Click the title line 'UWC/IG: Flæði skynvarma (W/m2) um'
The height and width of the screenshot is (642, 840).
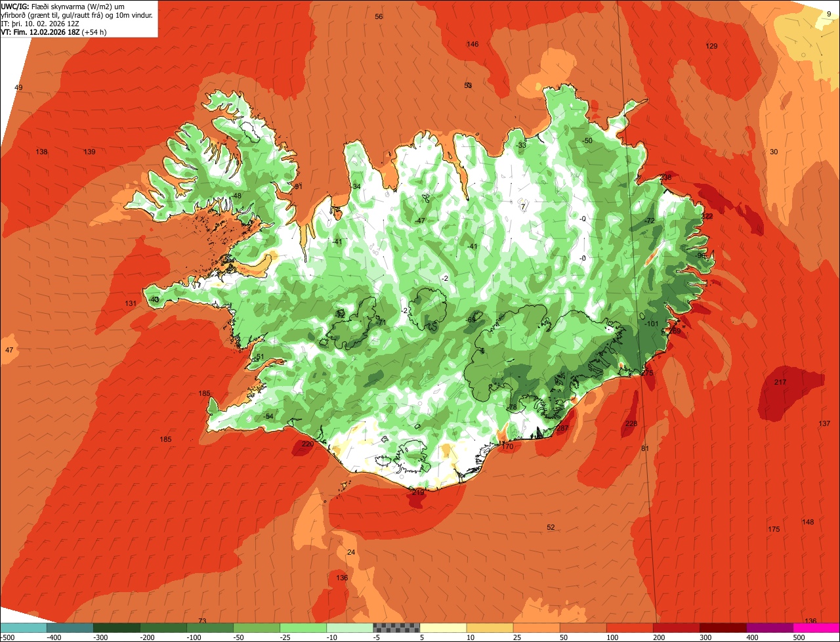[x=63, y=6]
